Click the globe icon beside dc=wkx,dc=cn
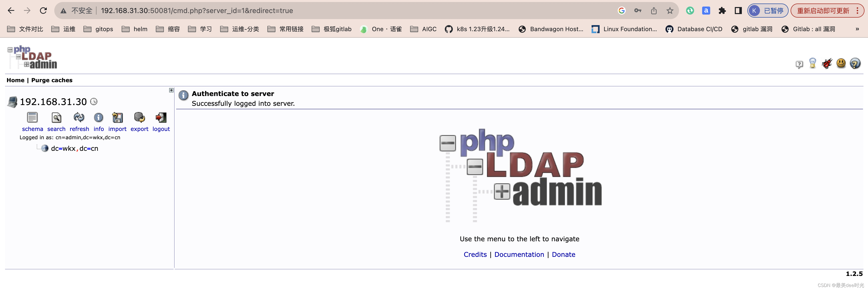This screenshot has height=290, width=868. tap(44, 148)
